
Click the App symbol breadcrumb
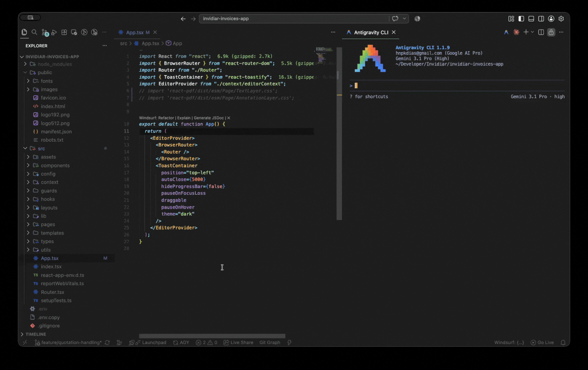click(x=174, y=44)
